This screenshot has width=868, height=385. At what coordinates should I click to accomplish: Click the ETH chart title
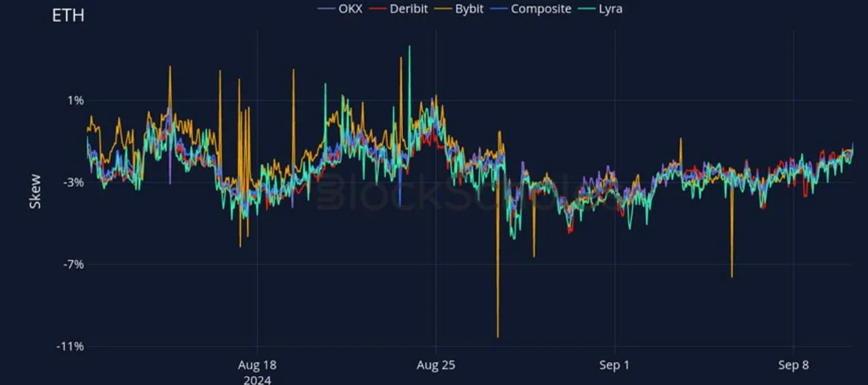click(68, 15)
